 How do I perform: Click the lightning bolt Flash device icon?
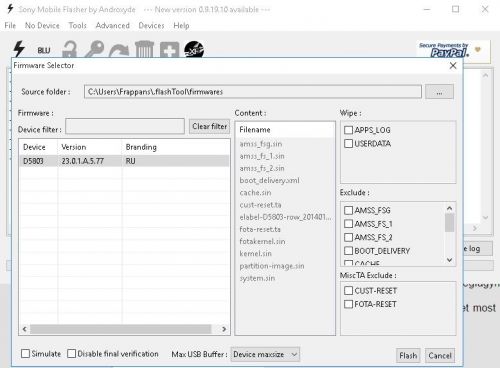pyautogui.click(x=19, y=49)
